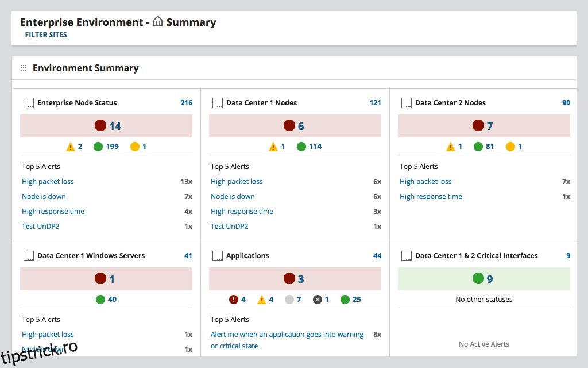Click Applications green up icon showing 25
The image size is (588, 368).
point(345,299)
